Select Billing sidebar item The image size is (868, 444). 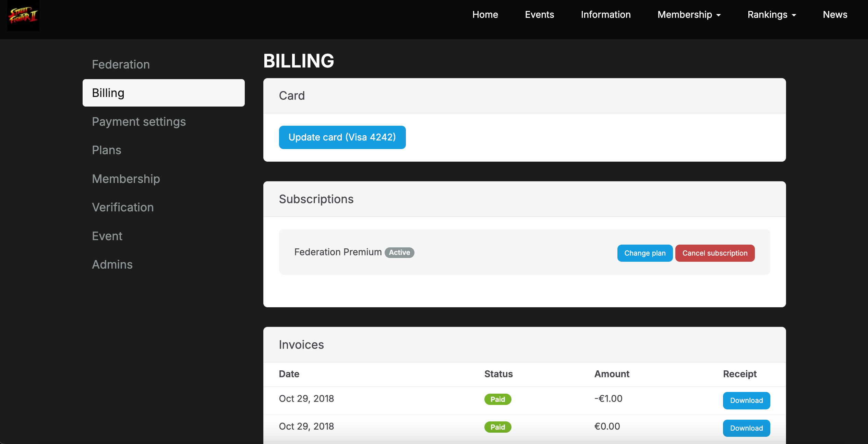pyautogui.click(x=164, y=93)
